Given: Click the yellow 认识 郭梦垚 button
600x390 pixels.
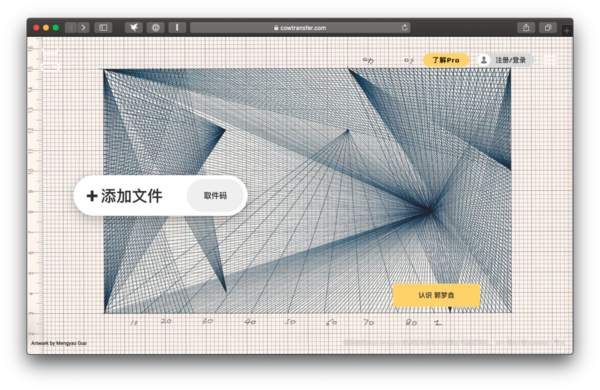Looking at the screenshot, I should click(436, 295).
